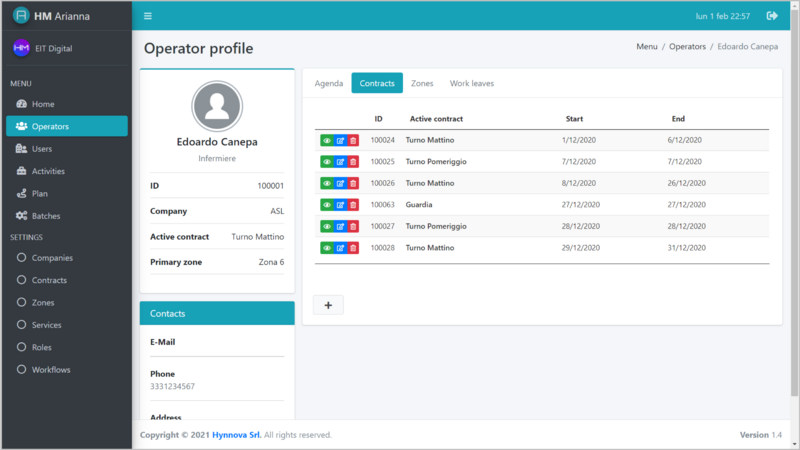Click the operator avatar picture

(217, 107)
